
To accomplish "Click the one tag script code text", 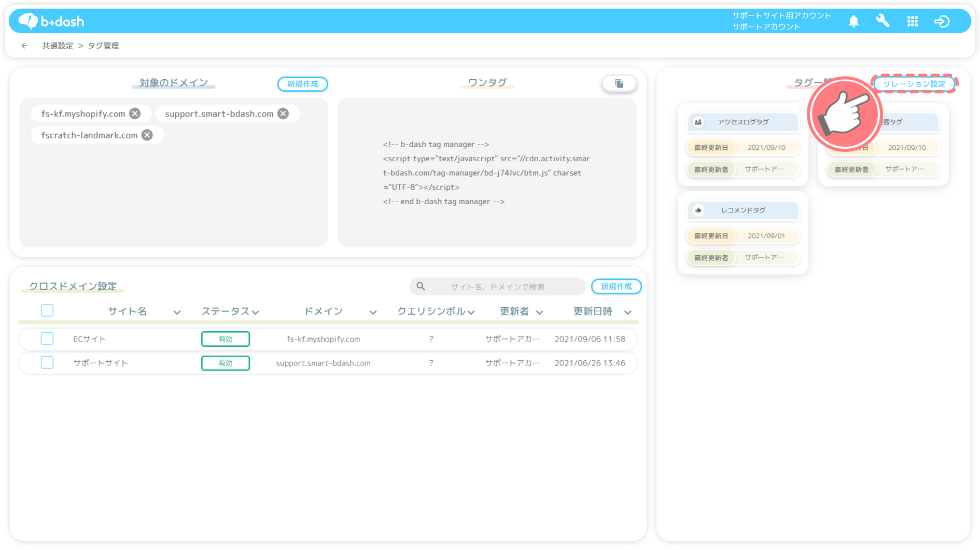I will 486,173.
